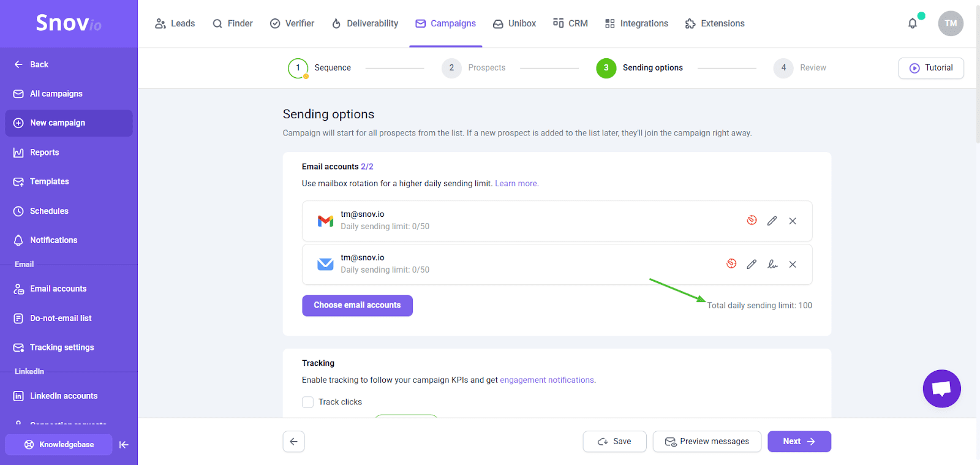Click the Snov.io logo
The height and width of the screenshot is (465, 980).
[69, 23]
